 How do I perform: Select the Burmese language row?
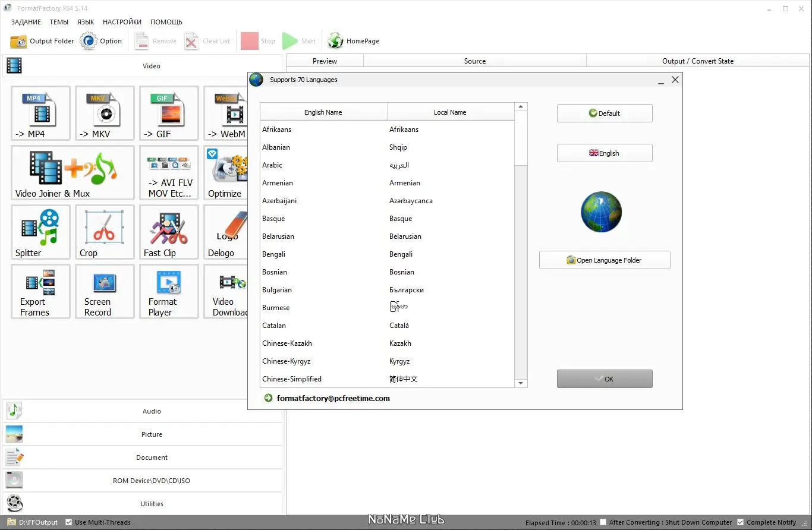point(387,308)
